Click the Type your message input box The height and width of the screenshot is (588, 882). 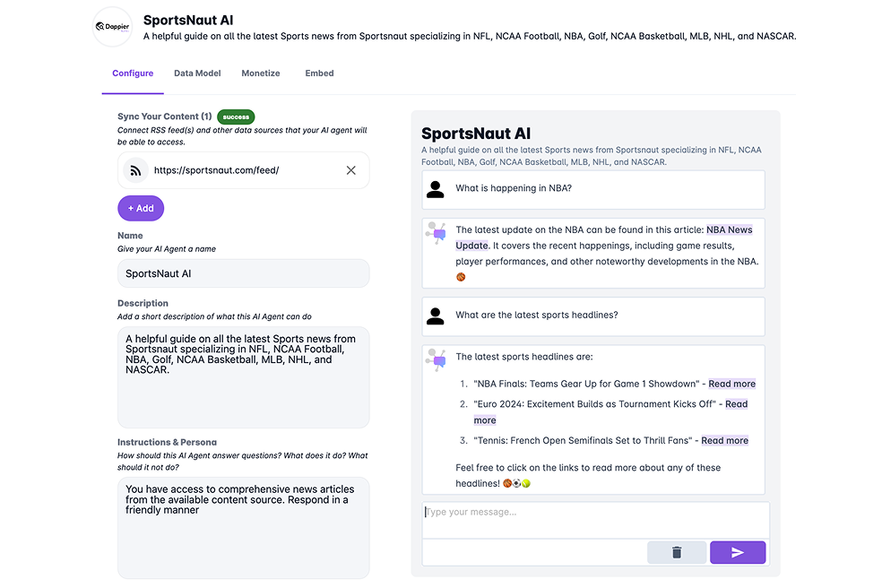point(596,520)
